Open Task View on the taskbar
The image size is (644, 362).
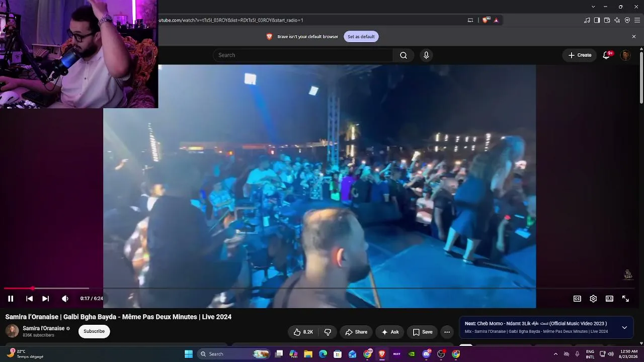pyautogui.click(x=279, y=354)
